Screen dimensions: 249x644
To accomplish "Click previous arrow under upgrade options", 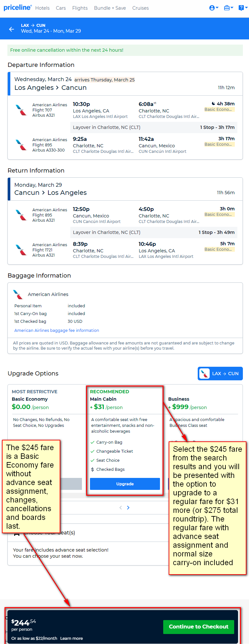I will coord(121,508).
